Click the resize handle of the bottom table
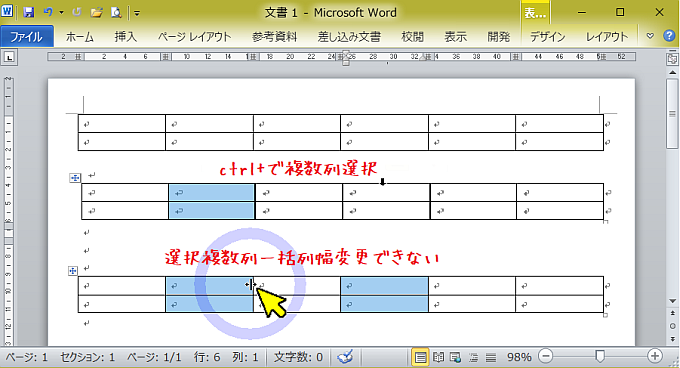Image resolution: width=680 pixels, height=368 pixels. coord(606,315)
